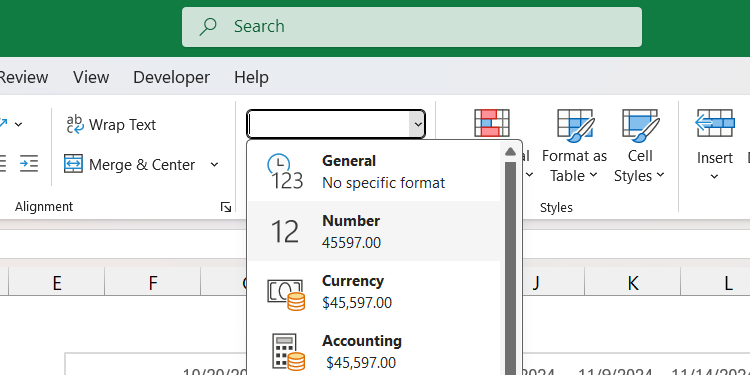
Task: Click the Currency banknote-and-coins icon
Action: coord(286,294)
